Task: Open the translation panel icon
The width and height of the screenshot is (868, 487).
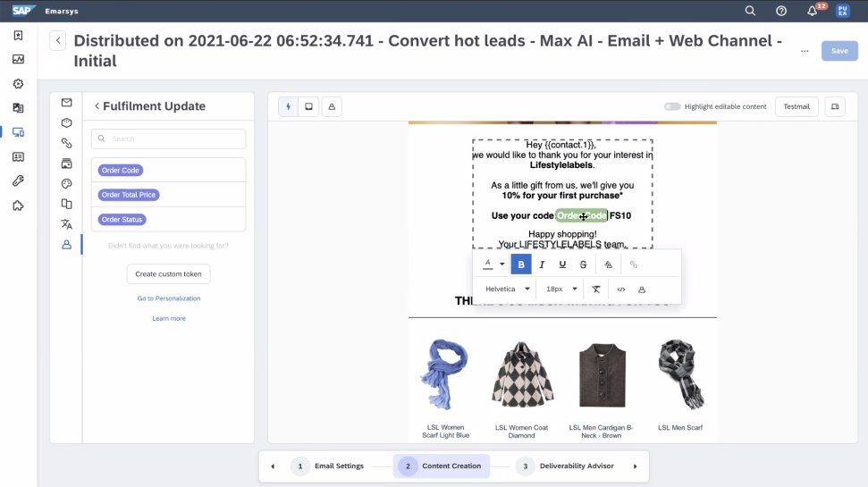Action: coord(66,224)
